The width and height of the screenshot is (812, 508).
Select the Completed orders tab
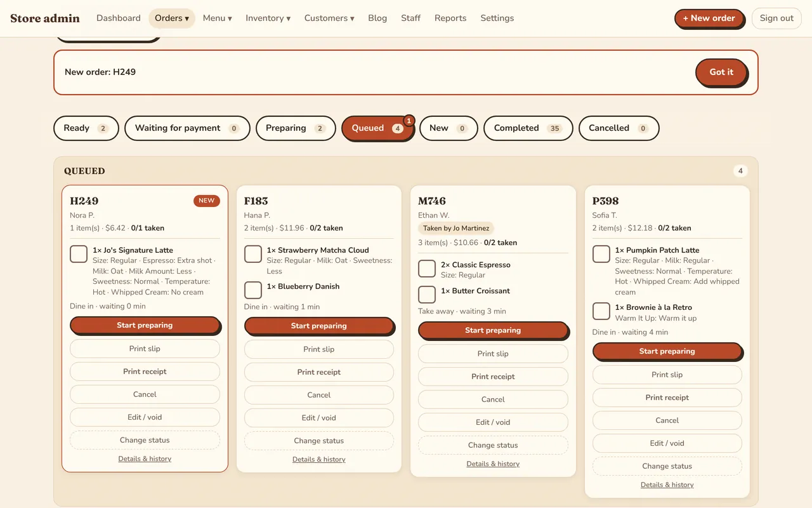(x=528, y=128)
